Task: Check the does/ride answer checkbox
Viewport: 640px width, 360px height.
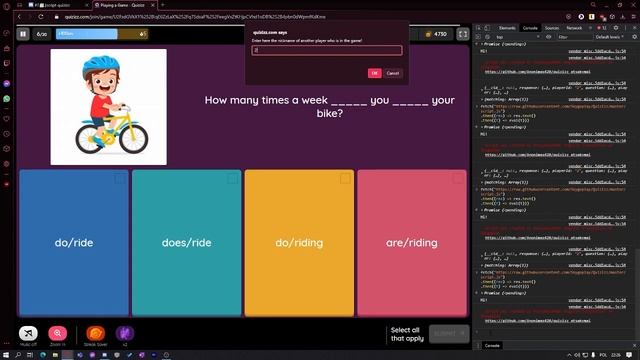Action: (232, 178)
